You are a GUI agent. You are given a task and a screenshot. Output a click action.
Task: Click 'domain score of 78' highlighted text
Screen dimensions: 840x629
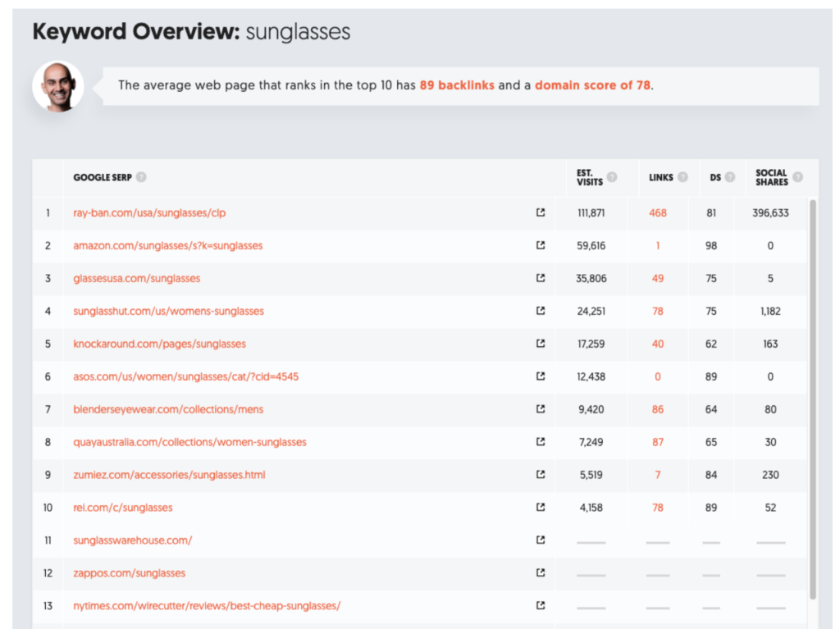pyautogui.click(x=592, y=85)
